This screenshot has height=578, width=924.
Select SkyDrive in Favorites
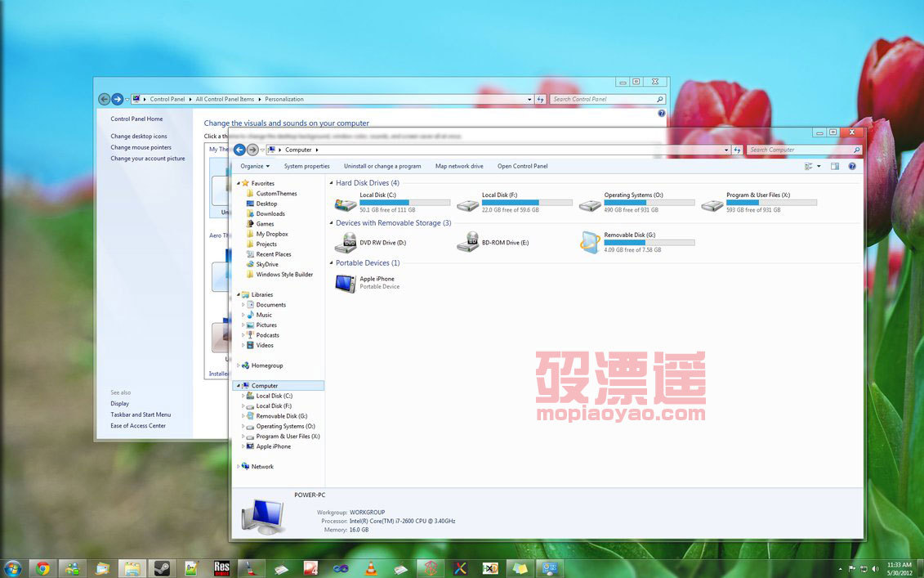coord(267,264)
